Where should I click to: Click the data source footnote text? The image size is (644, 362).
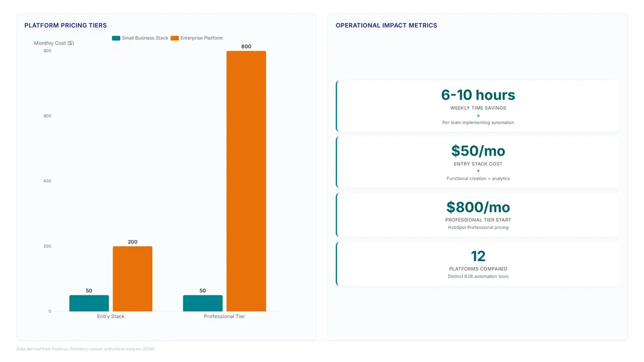click(x=85, y=349)
